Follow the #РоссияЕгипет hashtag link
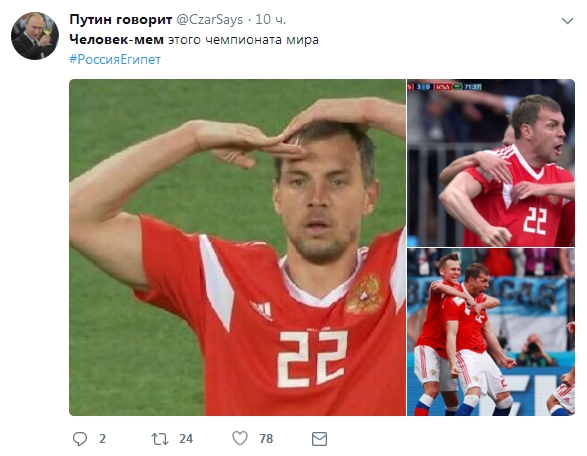The width and height of the screenshot is (587, 456). pyautogui.click(x=115, y=60)
